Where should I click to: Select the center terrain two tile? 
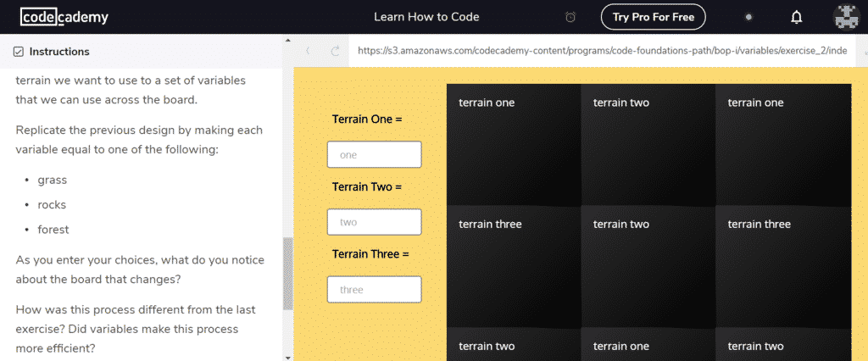tap(648, 266)
